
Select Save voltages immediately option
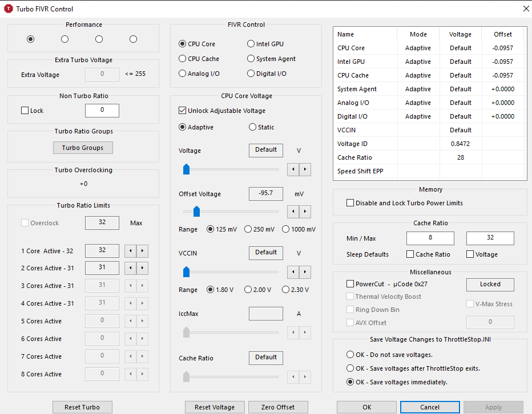(397, 382)
